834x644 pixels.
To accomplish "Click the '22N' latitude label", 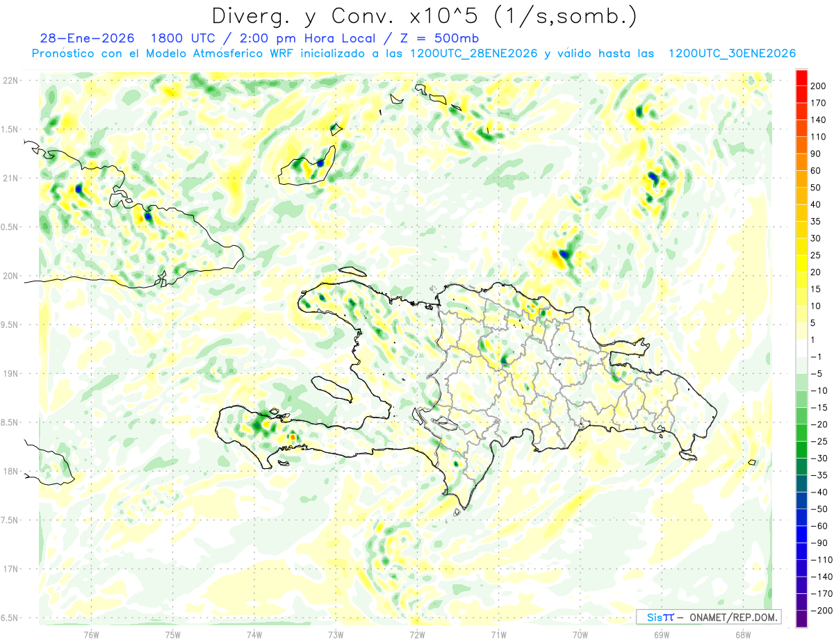I will 11,81.
